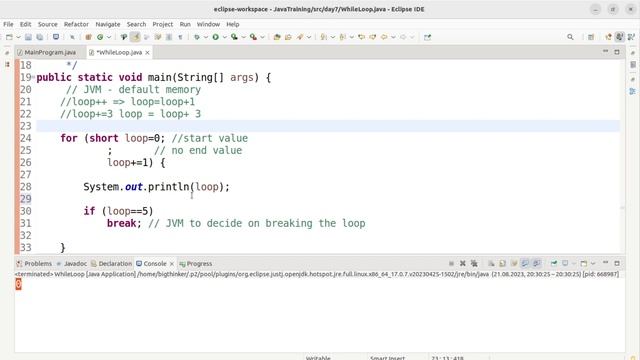Click the println(loop) code line
The width and height of the screenshot is (640, 360).
tap(157, 187)
